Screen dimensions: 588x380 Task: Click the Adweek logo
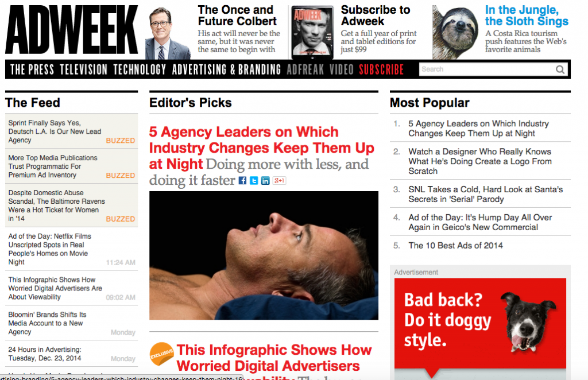(x=72, y=30)
